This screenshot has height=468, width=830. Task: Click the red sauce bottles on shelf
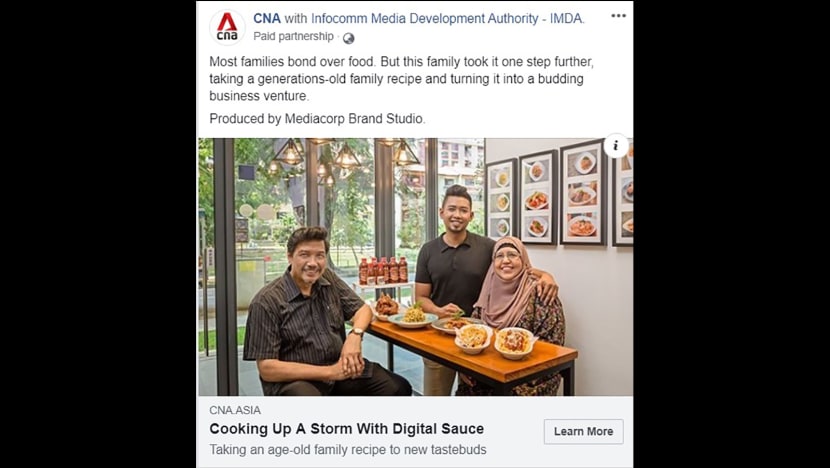pos(383,271)
